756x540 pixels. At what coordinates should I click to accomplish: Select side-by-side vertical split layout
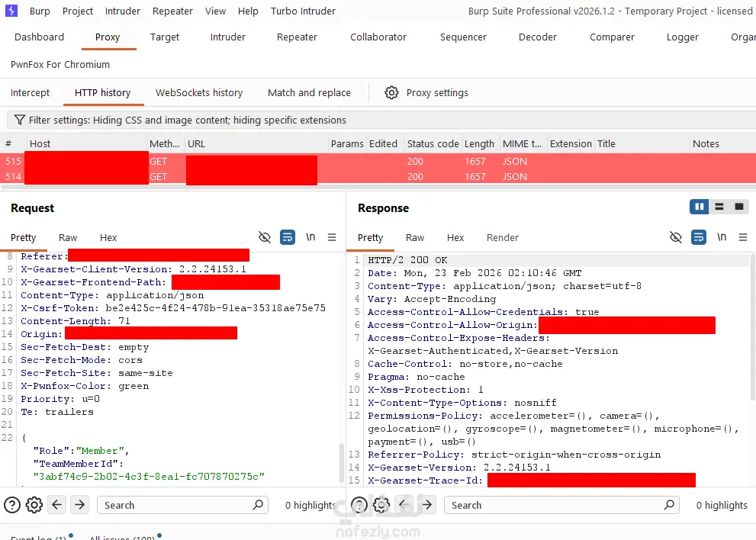tap(699, 207)
